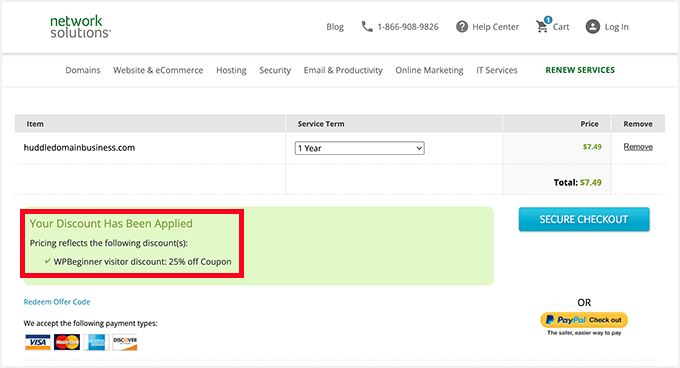Click the phone handset icon
The image size is (680, 368).
point(367,26)
